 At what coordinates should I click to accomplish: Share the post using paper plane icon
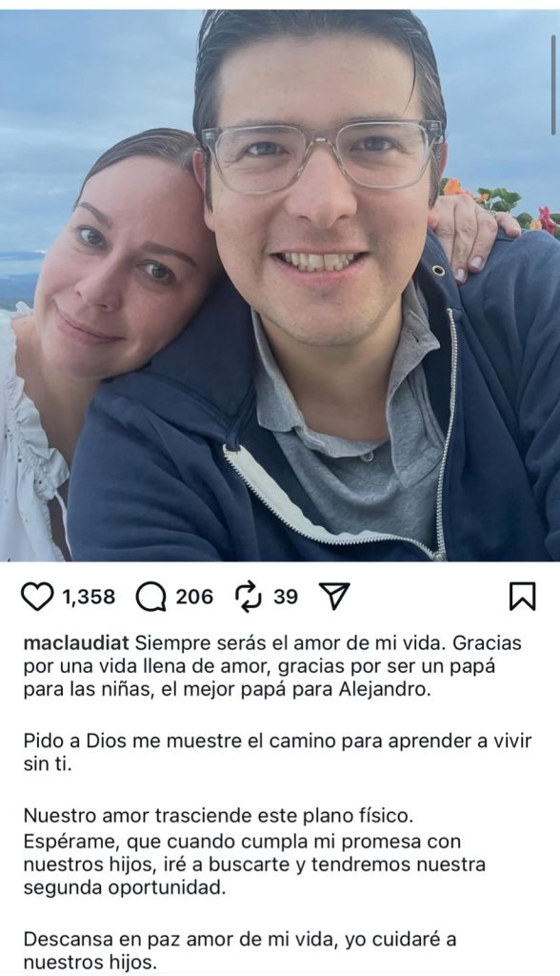click(334, 597)
